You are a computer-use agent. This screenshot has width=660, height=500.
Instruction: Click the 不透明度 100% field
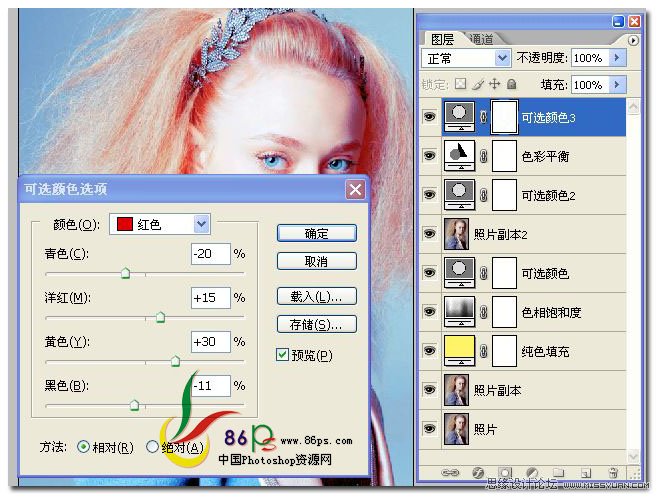[590, 58]
